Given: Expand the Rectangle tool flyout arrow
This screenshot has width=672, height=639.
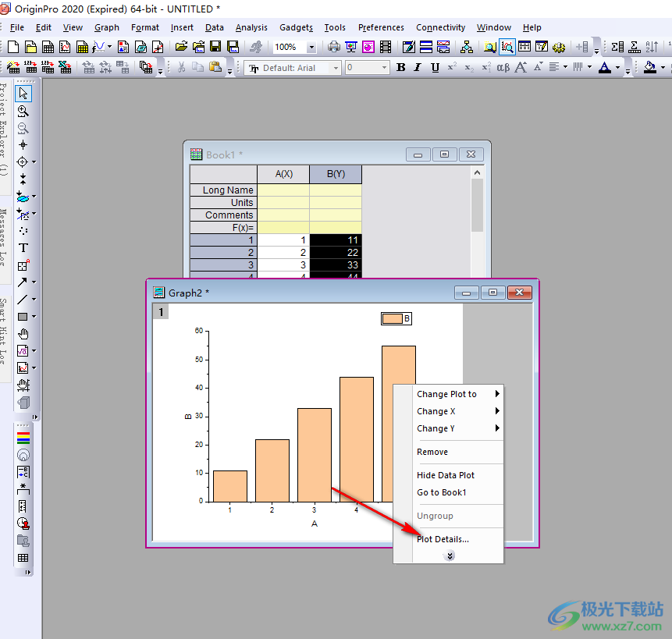Looking at the screenshot, I should 34,317.
